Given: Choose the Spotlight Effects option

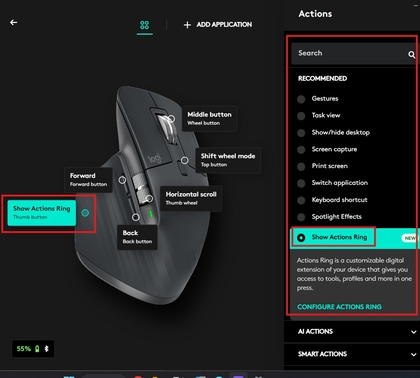Looking at the screenshot, I should [x=301, y=217].
